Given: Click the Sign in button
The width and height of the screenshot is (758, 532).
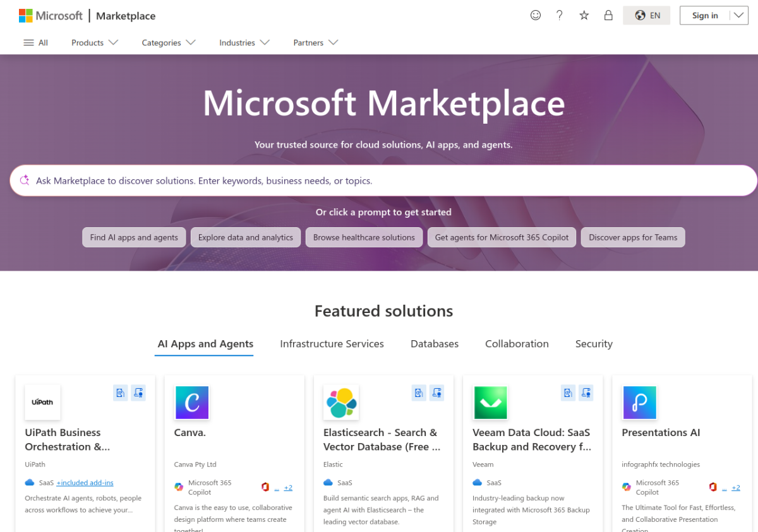Looking at the screenshot, I should coord(705,16).
